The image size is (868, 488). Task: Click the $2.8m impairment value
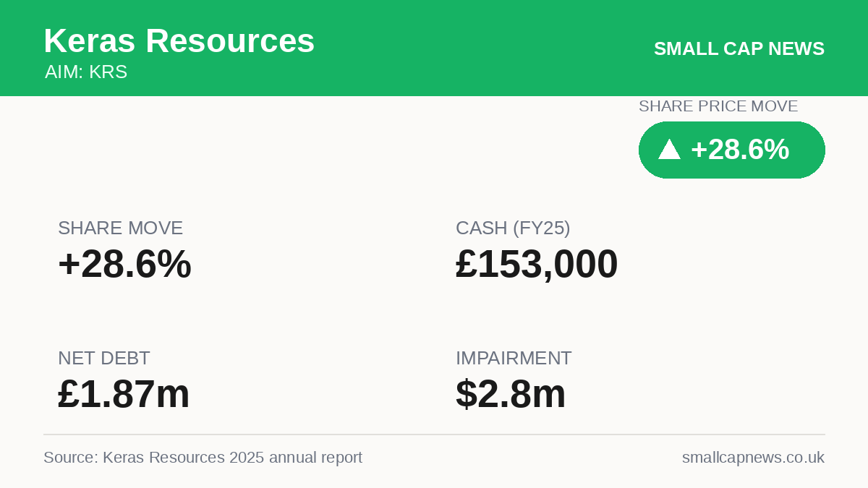[x=511, y=394]
